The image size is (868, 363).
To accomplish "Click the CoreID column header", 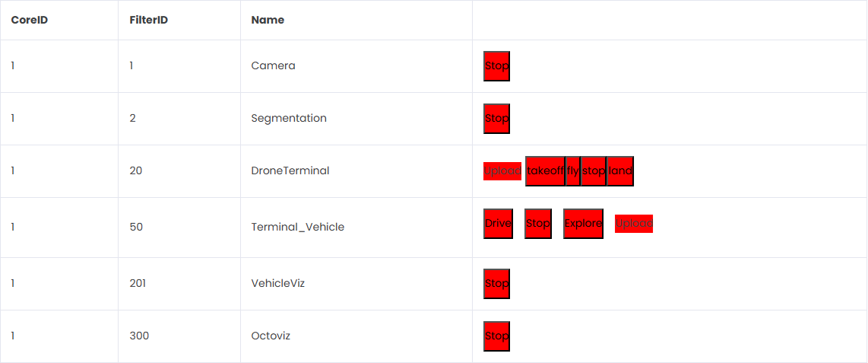I will 30,20.
